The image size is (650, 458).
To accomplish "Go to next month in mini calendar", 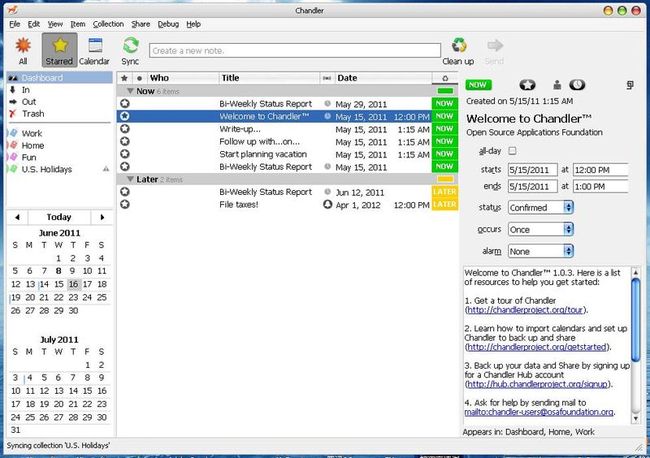I will tap(102, 217).
